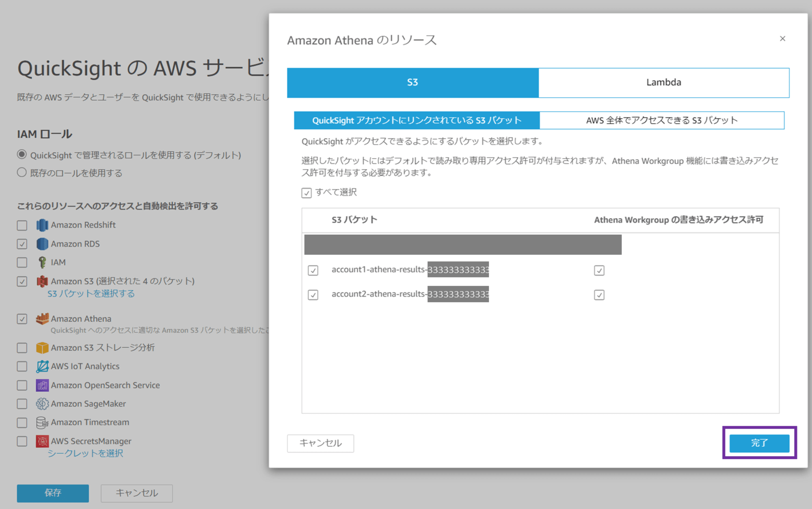Click the Amazon S3 bucket icon
The width and height of the screenshot is (812, 509).
tap(42, 281)
